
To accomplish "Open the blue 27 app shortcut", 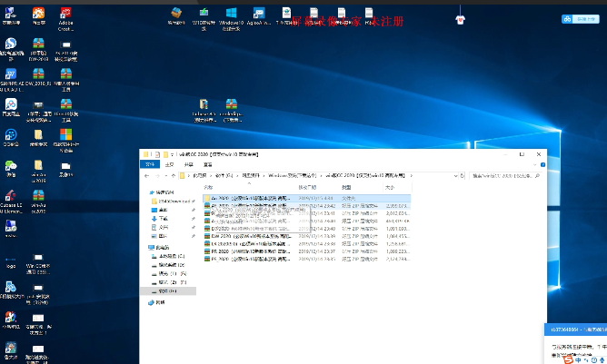I will [11, 79].
